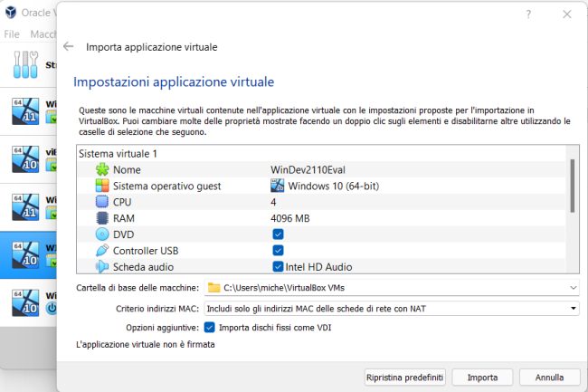Click the Sistema operativo guest icon
588x392 pixels.
pyautogui.click(x=102, y=186)
